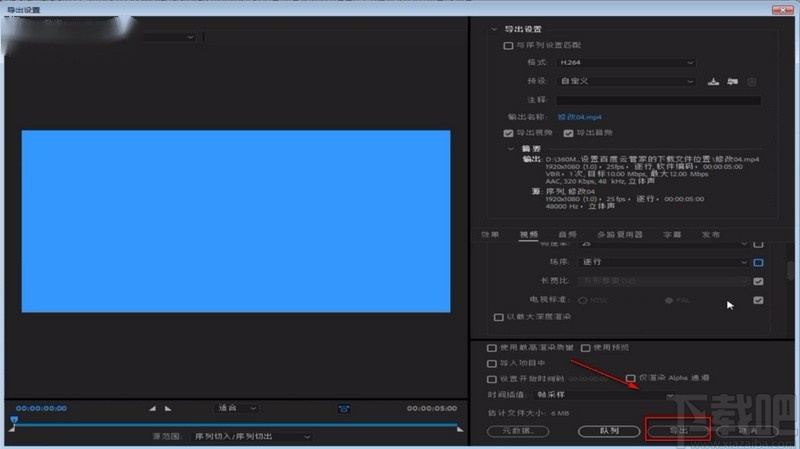Click the 队列 queue button
Screen dimensions: 800x449
[x=609, y=431]
